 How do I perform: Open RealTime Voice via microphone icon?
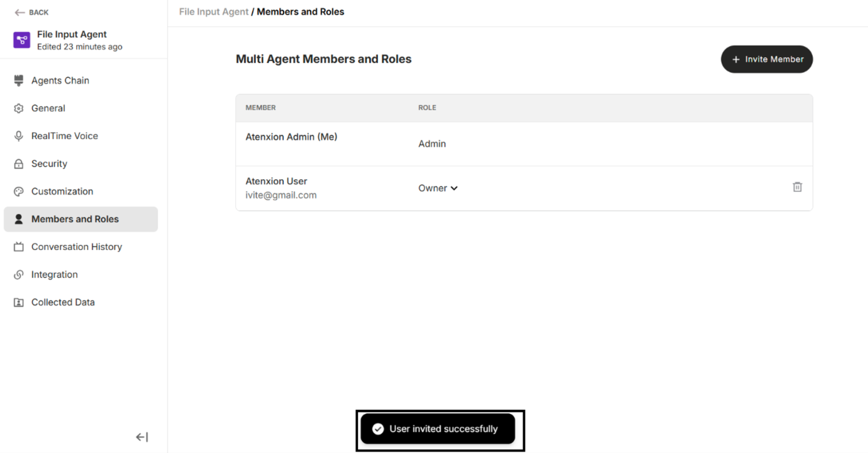point(19,136)
